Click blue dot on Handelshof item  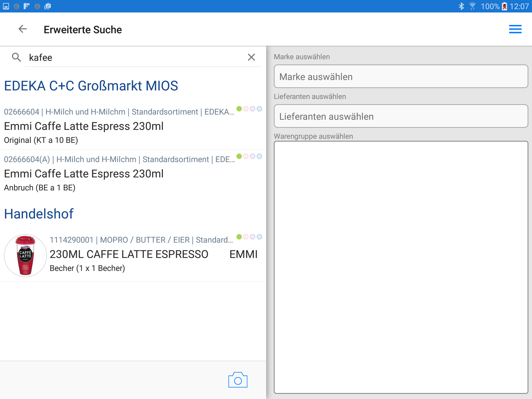[x=259, y=237]
